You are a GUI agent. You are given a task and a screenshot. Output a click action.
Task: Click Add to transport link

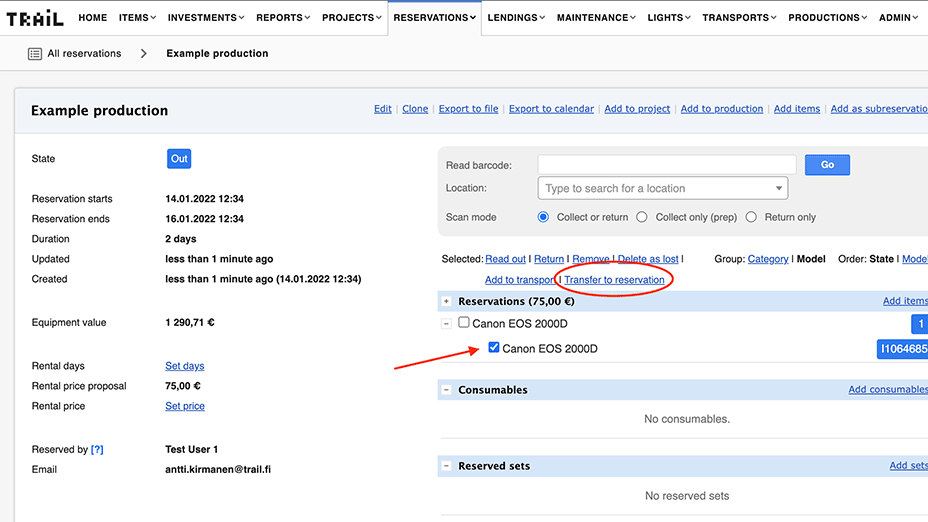pos(520,280)
